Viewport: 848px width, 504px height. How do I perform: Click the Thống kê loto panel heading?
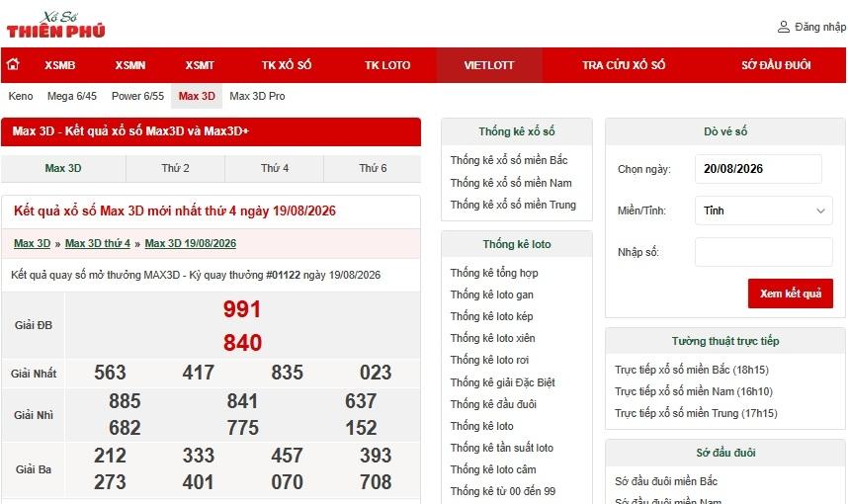pos(517,244)
